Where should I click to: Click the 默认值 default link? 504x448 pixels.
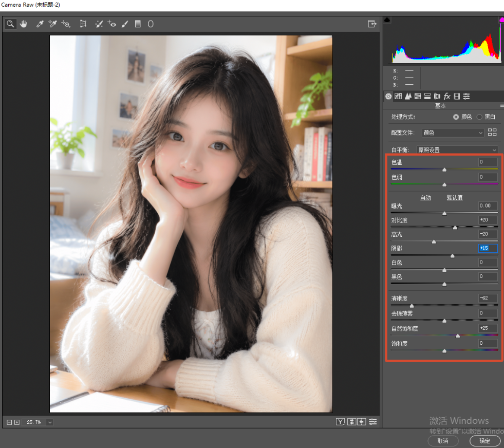[455, 197]
